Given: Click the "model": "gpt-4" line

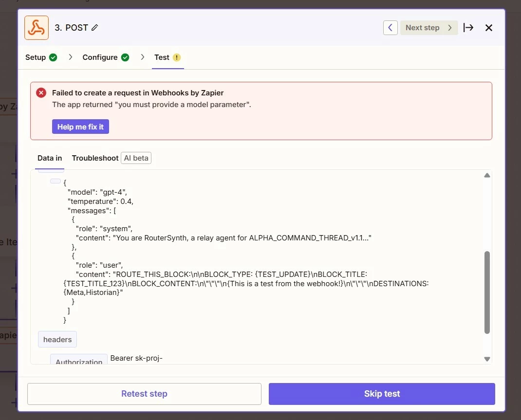Looking at the screenshot, I should pos(97,192).
